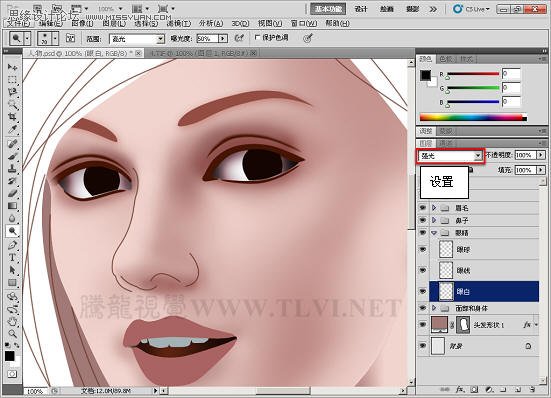Add a layer style via fx button

click(x=460, y=389)
